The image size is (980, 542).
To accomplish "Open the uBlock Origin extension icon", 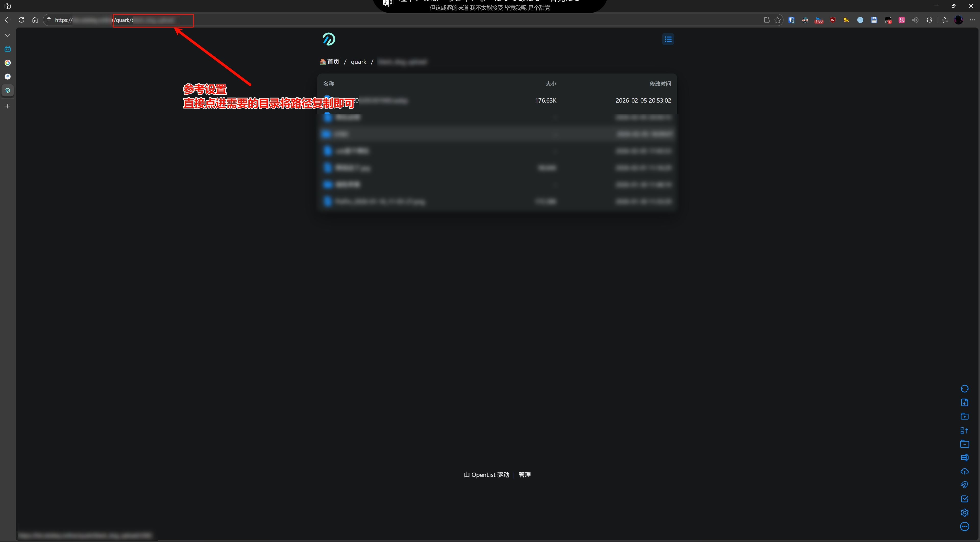I will (x=832, y=20).
